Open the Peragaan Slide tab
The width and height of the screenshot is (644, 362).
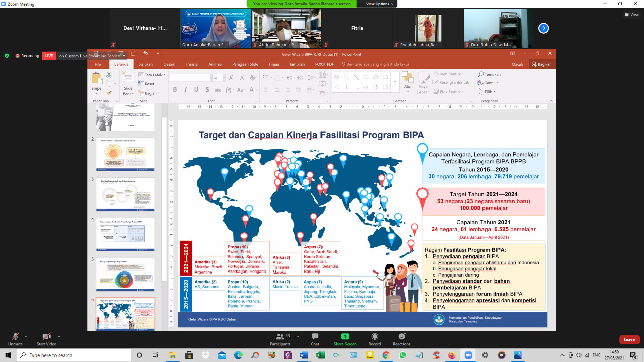245,64
